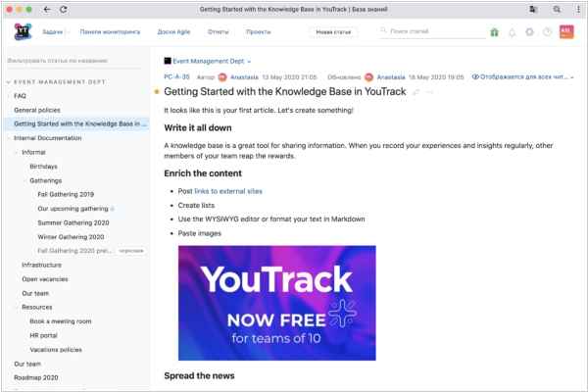Click the Новая статья button

[333, 32]
